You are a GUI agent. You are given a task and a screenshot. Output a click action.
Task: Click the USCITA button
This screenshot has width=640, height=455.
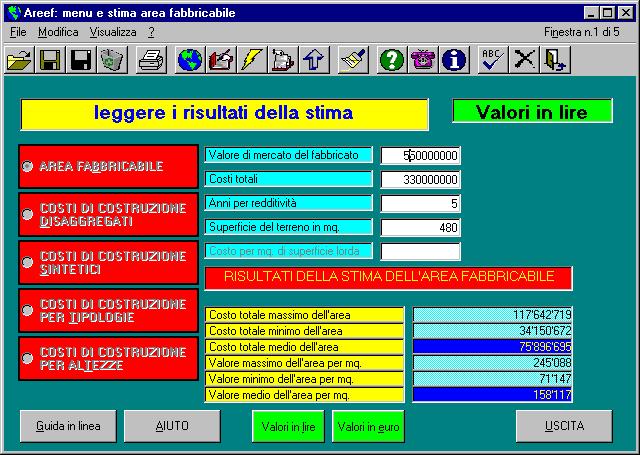pos(563,426)
